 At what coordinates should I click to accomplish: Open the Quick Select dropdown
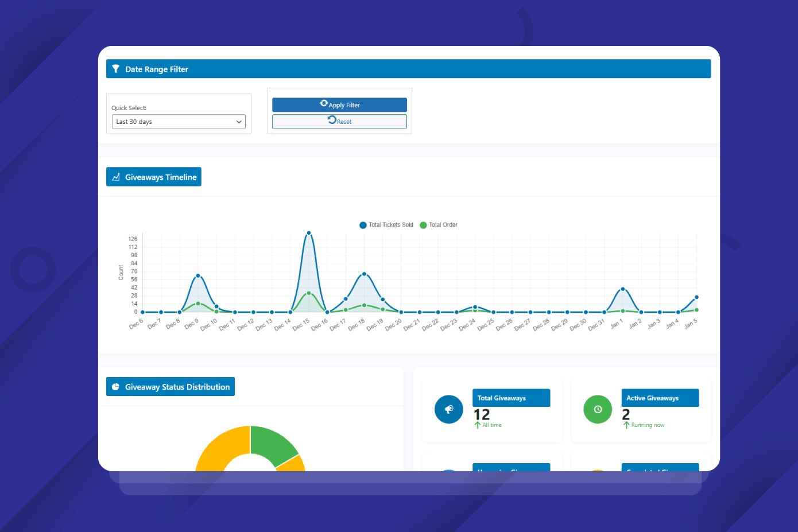tap(179, 122)
